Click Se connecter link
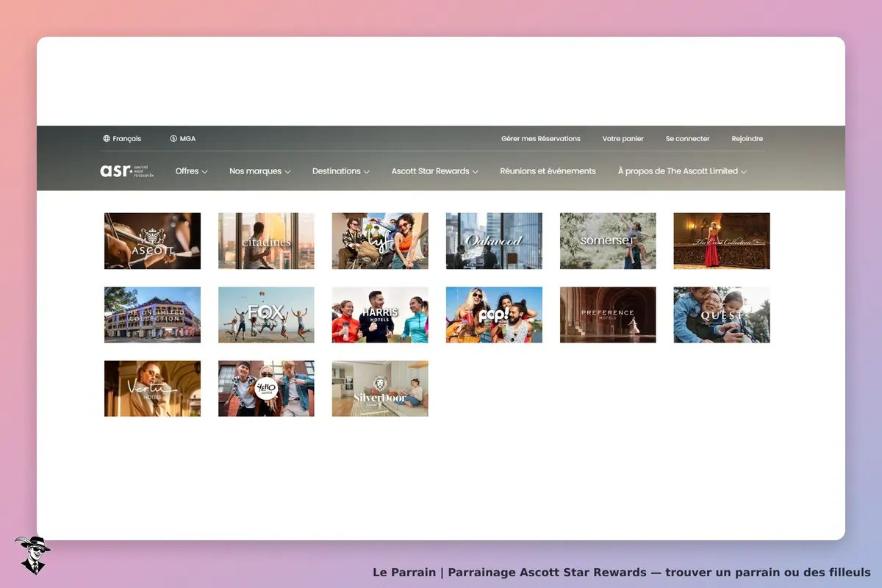Screen dimensions: 882x588 point(688,138)
